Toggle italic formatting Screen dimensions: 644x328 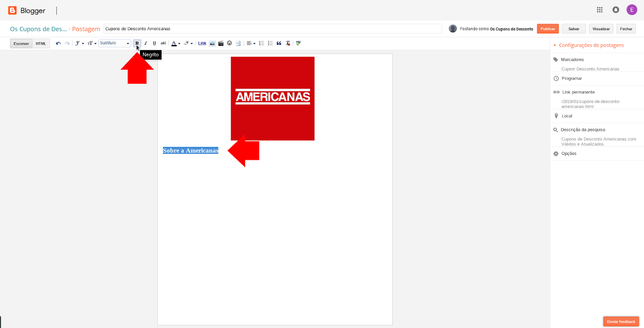(x=146, y=43)
